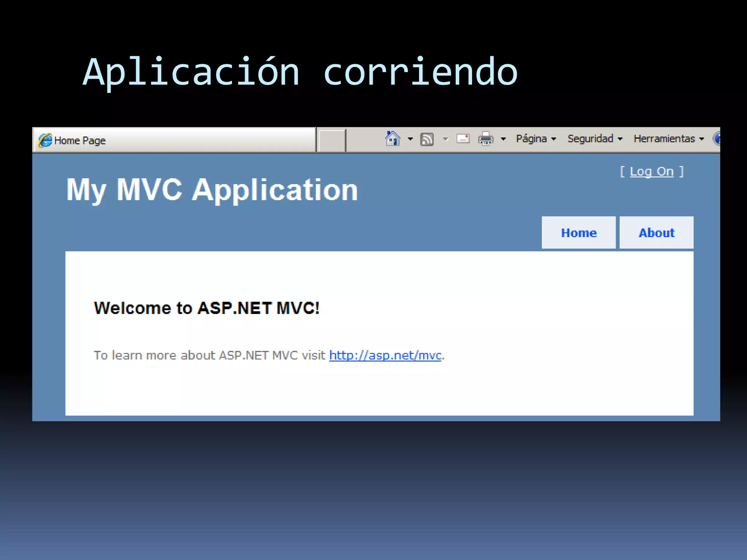The height and width of the screenshot is (560, 747).
Task: Open a new blank tab
Action: click(331, 140)
